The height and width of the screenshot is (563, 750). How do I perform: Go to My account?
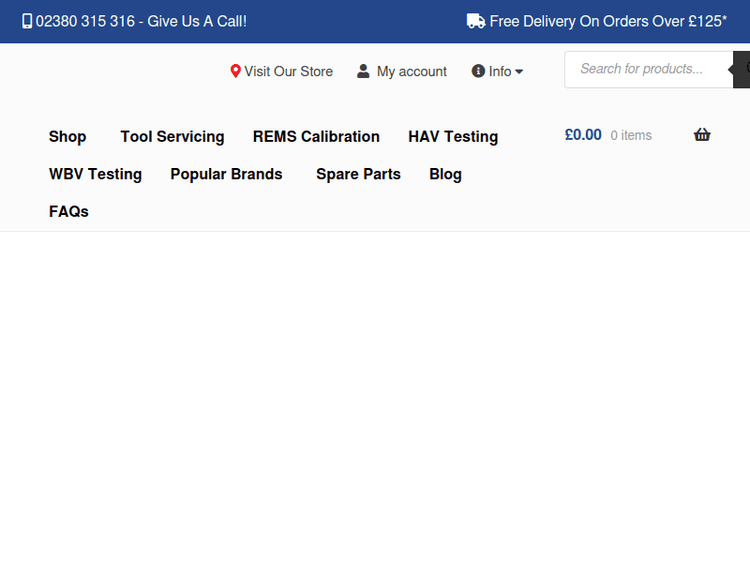(412, 71)
